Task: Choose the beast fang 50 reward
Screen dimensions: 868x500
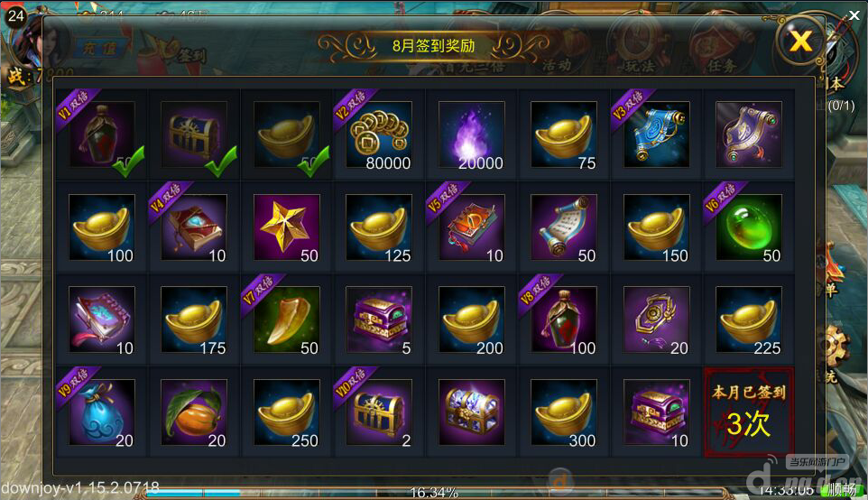Action: click(287, 319)
